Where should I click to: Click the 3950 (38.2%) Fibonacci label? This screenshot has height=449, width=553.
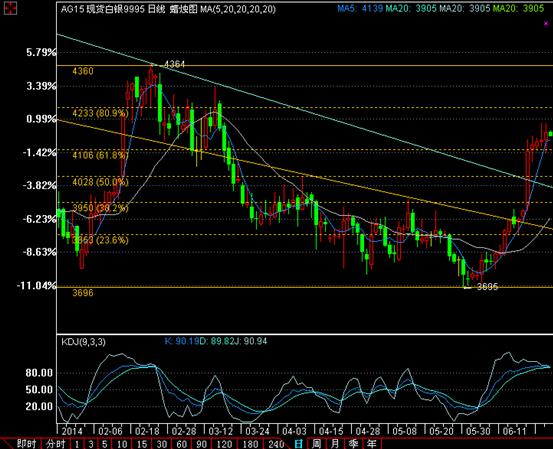100,208
